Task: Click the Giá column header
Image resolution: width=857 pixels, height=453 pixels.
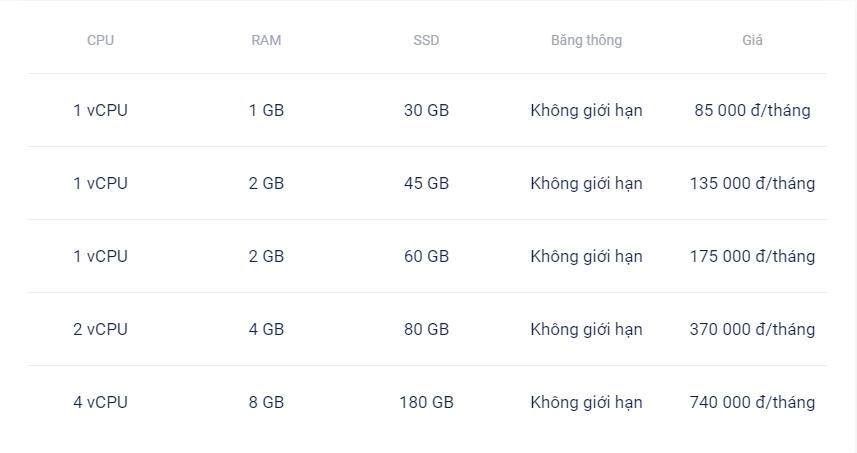Action: [752, 40]
